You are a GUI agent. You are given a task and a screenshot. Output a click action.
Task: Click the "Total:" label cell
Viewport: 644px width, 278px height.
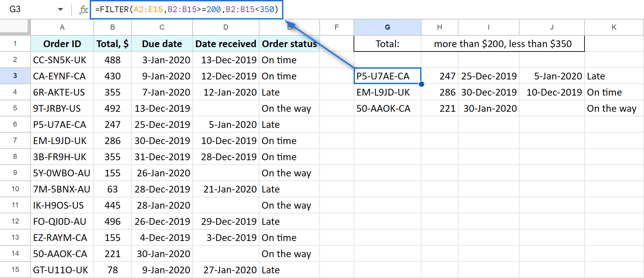point(387,44)
